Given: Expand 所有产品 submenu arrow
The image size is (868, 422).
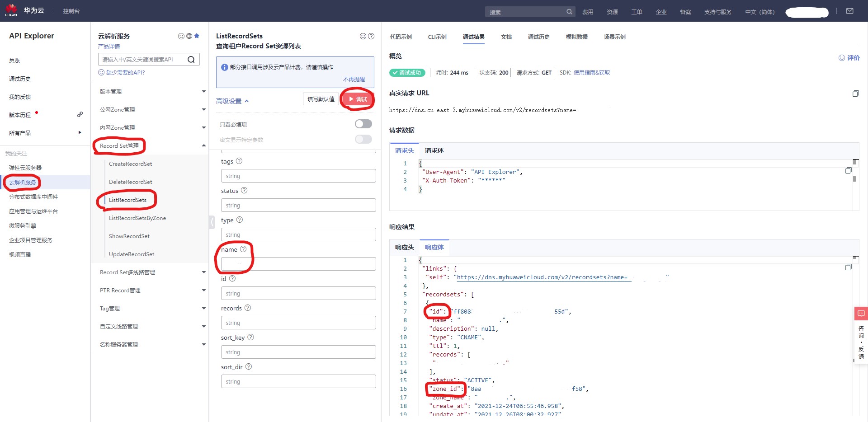Looking at the screenshot, I should click(x=80, y=133).
